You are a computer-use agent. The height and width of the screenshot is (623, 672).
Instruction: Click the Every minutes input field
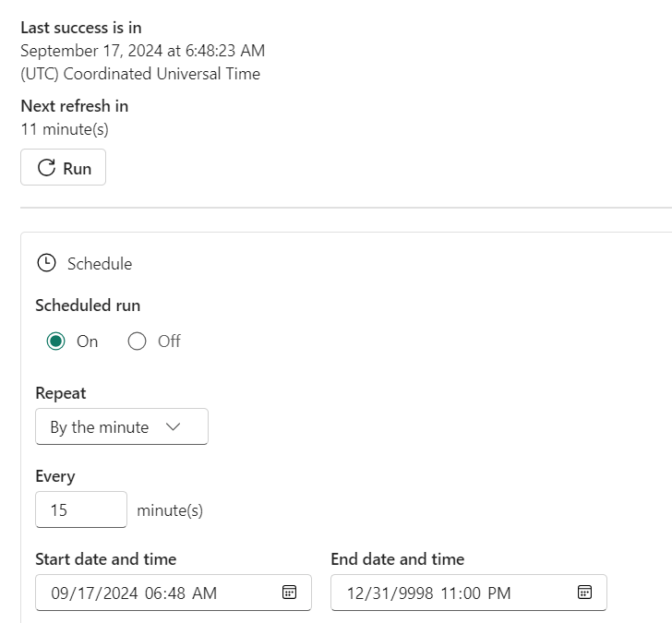(x=80, y=509)
